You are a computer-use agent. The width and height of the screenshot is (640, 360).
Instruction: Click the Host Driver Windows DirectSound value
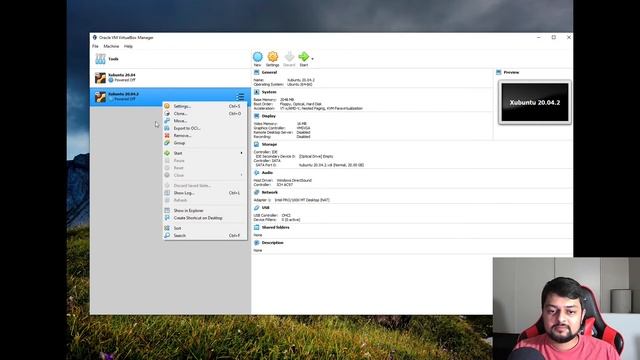[x=294, y=180]
